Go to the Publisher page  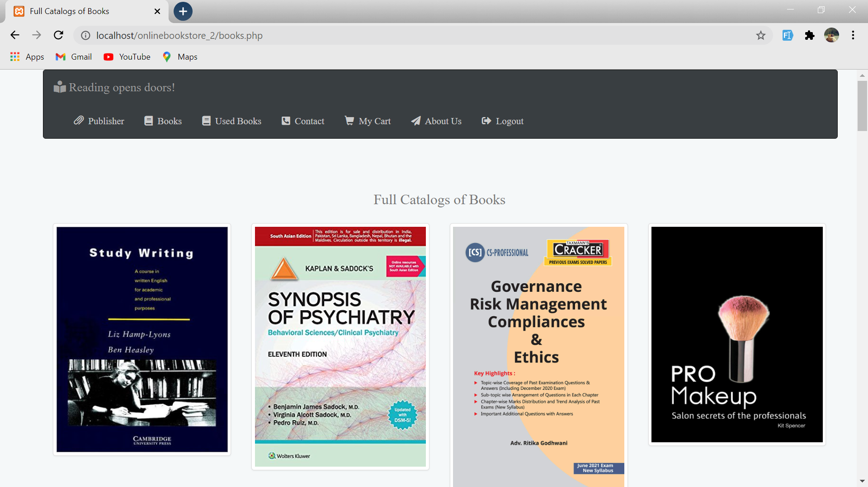(99, 121)
